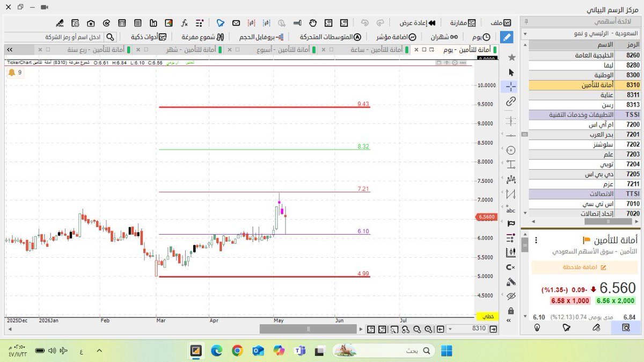Click the undo arrow icon
The width and height of the screenshot is (644, 362).
point(364,23)
